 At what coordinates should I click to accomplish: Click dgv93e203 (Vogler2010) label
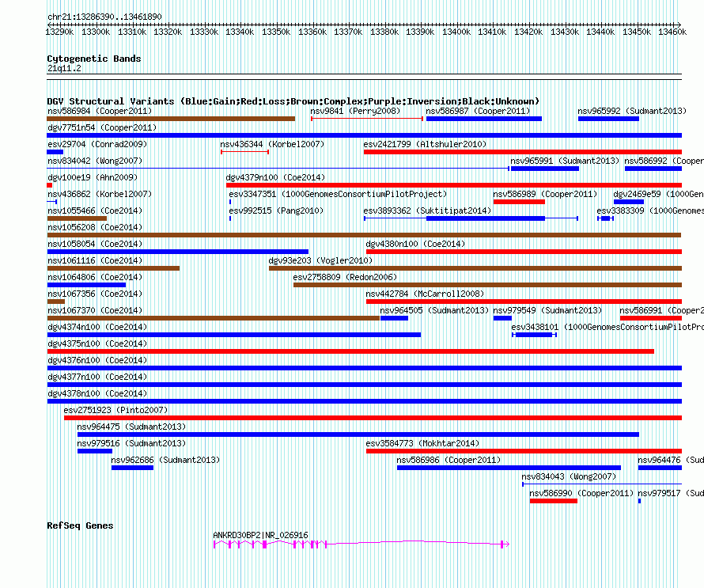pyautogui.click(x=320, y=260)
